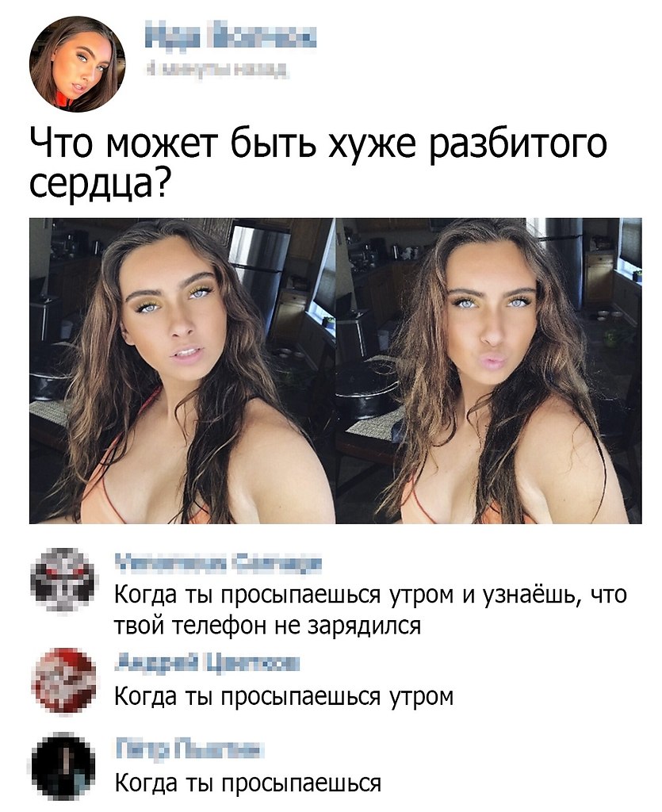Open the first commenter's pixelated skull avatar
The height and width of the screenshot is (812, 662).
click(x=63, y=579)
